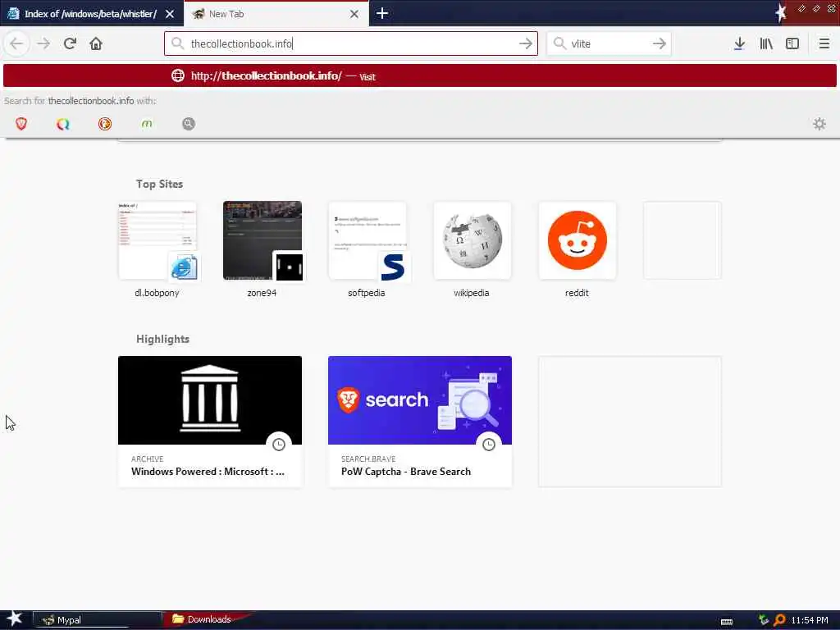Open the hamburger application menu
This screenshot has width=840, height=630.
click(824, 43)
